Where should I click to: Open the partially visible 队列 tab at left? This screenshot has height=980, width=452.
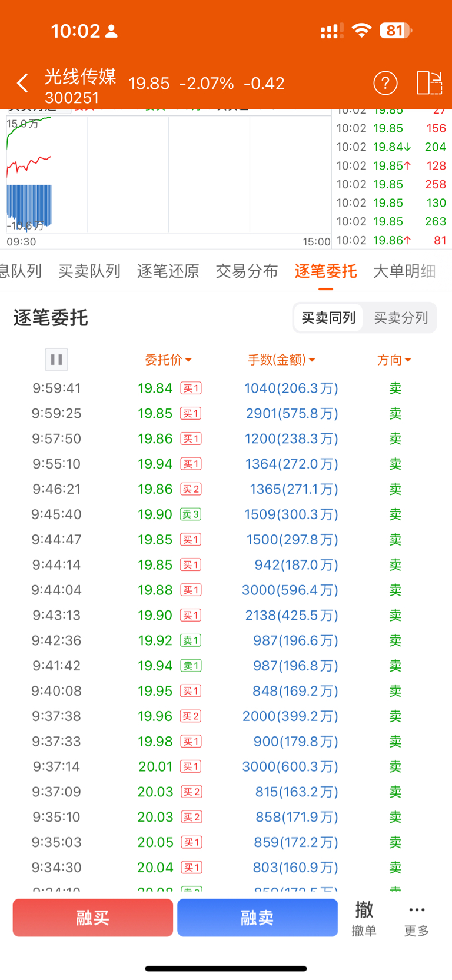[21, 271]
